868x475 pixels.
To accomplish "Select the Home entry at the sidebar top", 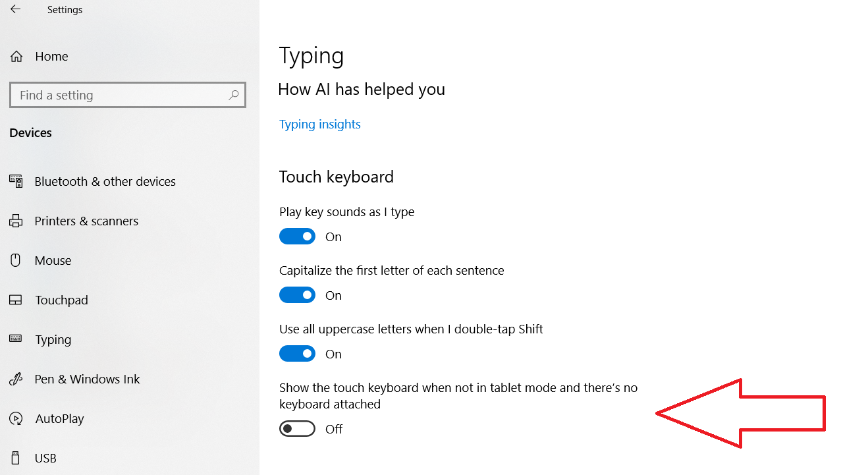I will coord(51,56).
